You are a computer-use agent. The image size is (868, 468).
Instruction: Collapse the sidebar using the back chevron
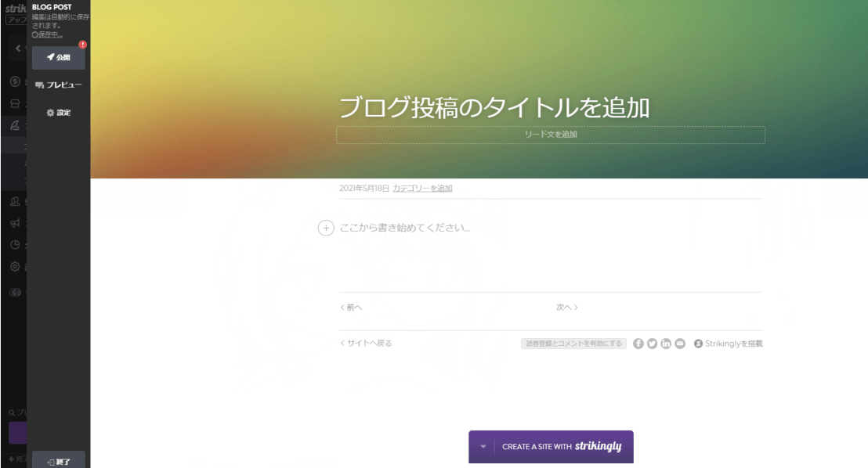tap(17, 49)
